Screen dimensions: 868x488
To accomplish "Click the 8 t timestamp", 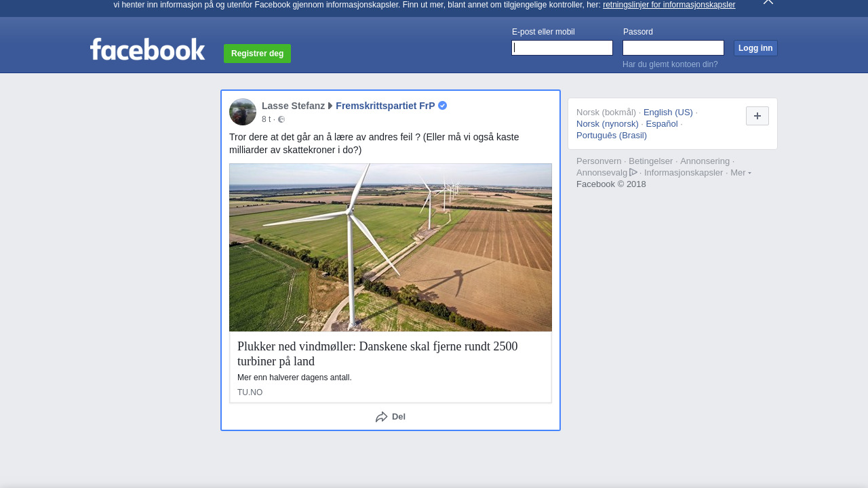I will (x=266, y=119).
